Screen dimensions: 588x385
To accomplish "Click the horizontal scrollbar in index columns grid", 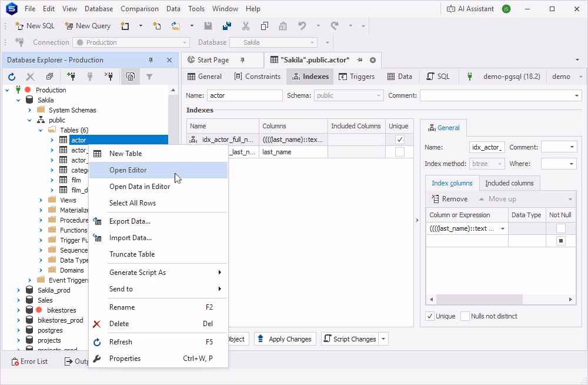I will click(479, 300).
